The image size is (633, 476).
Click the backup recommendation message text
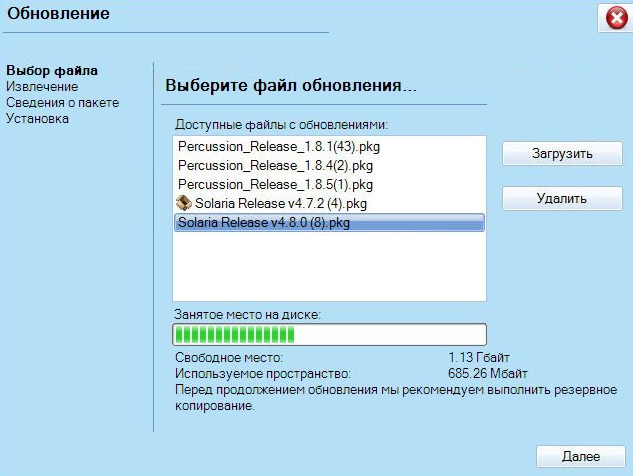396,398
